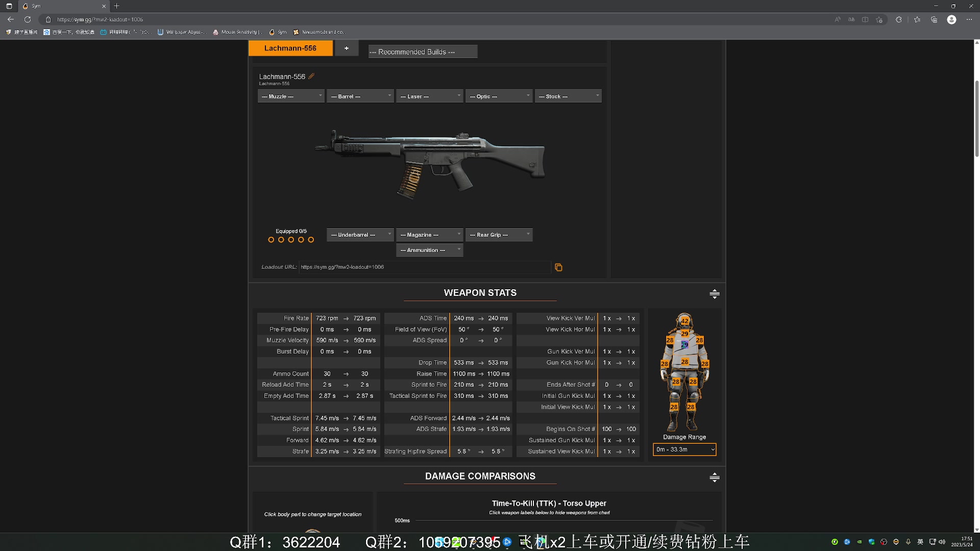
Task: Enter Immersive Reader view icon
Action: tap(865, 19)
